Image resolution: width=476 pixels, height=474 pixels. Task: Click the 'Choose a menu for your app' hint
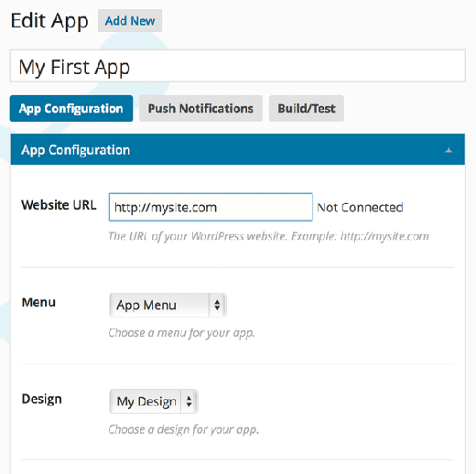[x=181, y=333]
